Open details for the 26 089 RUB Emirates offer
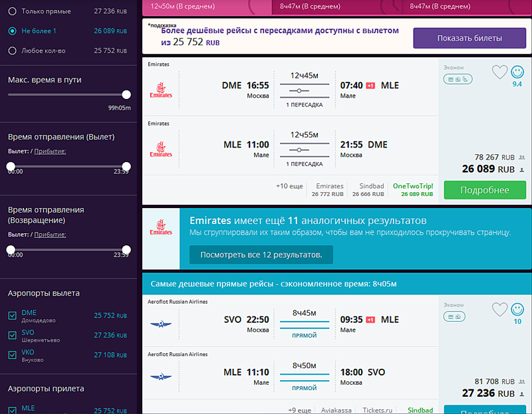The width and height of the screenshot is (532, 414). point(485,190)
